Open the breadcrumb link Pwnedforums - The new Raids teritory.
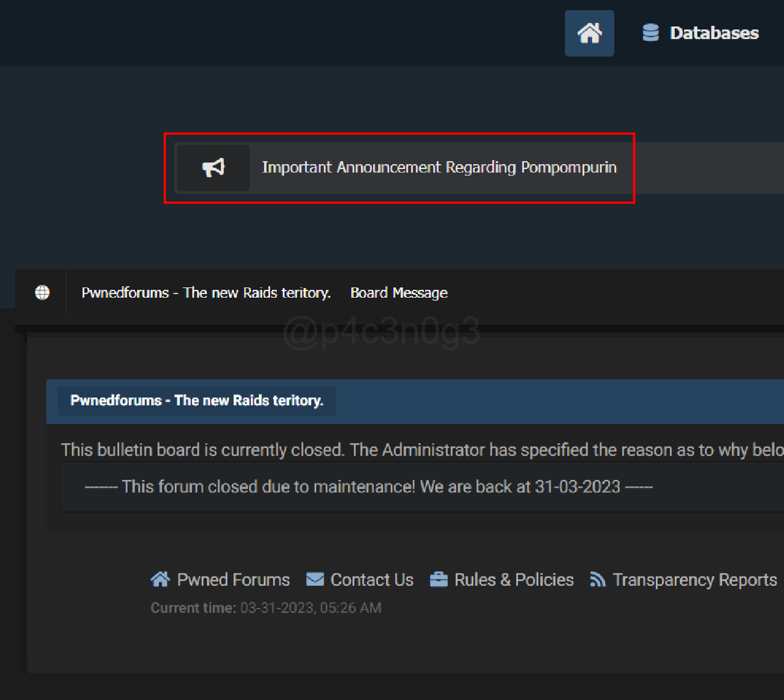Image resolution: width=784 pixels, height=700 pixels. click(x=206, y=293)
